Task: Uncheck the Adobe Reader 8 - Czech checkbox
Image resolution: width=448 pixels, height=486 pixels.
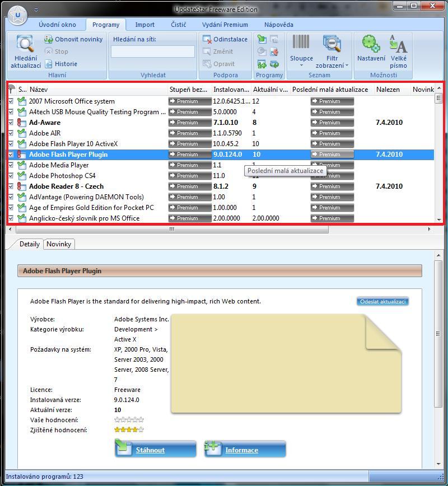Action: pos(11,186)
